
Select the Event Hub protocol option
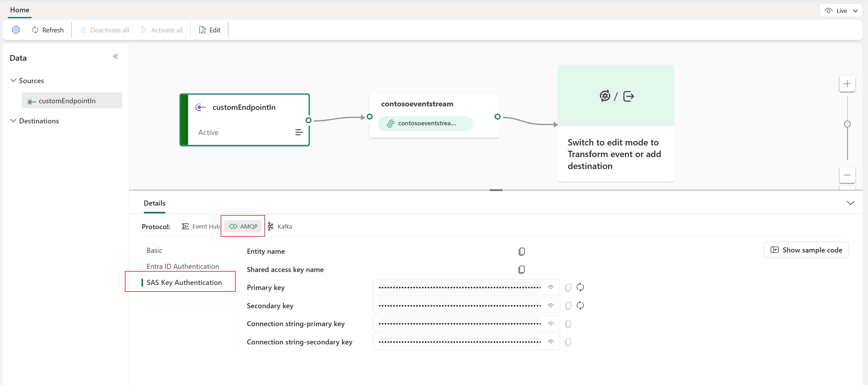(200, 226)
